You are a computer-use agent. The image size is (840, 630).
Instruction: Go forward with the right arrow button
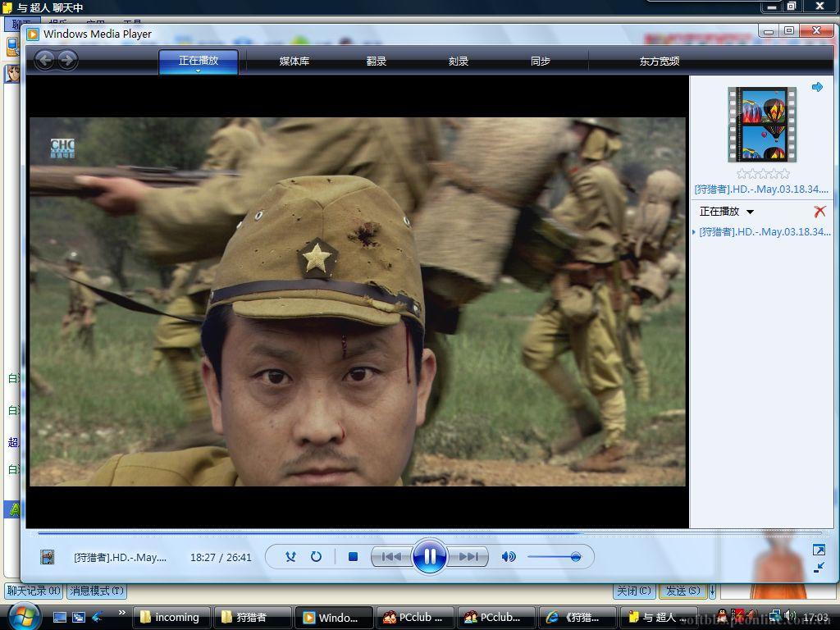(x=67, y=60)
